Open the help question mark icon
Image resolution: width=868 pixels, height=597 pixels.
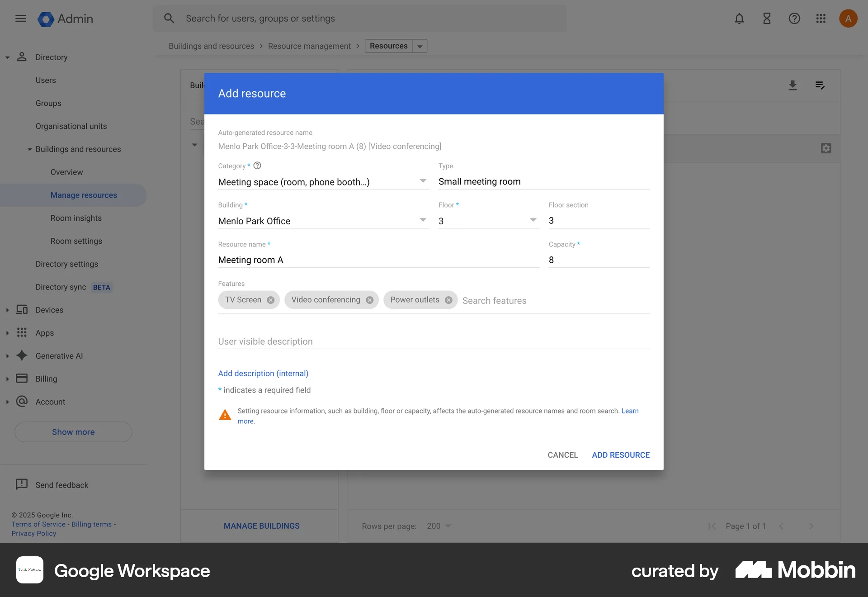point(794,19)
